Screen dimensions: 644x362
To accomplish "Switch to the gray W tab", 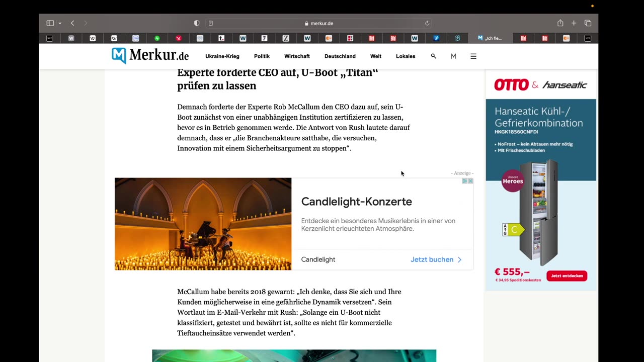I will click(x=71, y=38).
